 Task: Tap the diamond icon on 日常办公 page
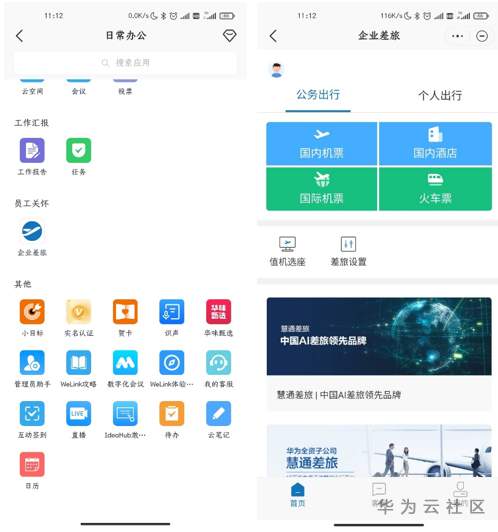pyautogui.click(x=229, y=36)
